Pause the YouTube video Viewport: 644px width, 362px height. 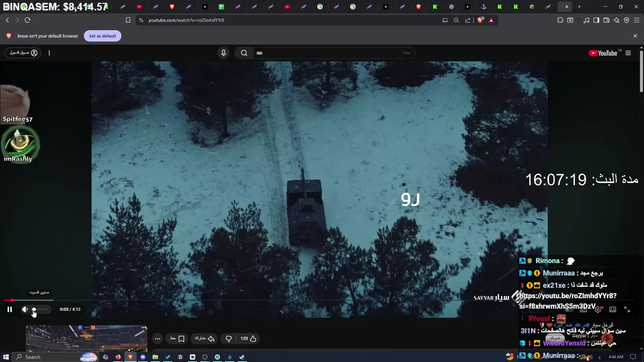10,309
